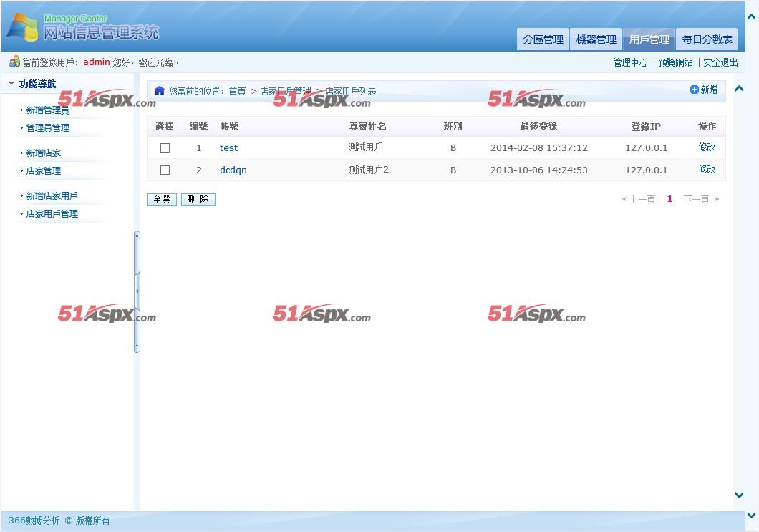Click the timestamp 2014-02-08 15:37:12

tap(538, 147)
